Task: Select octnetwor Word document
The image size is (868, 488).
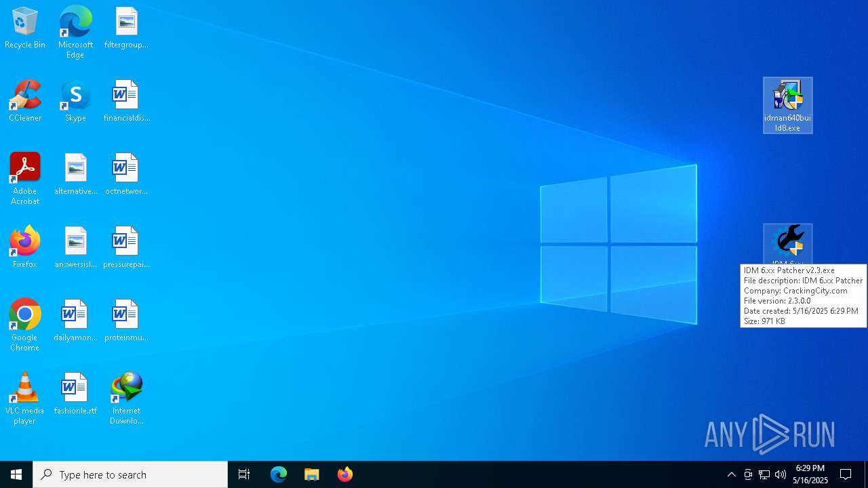Action: 126,174
